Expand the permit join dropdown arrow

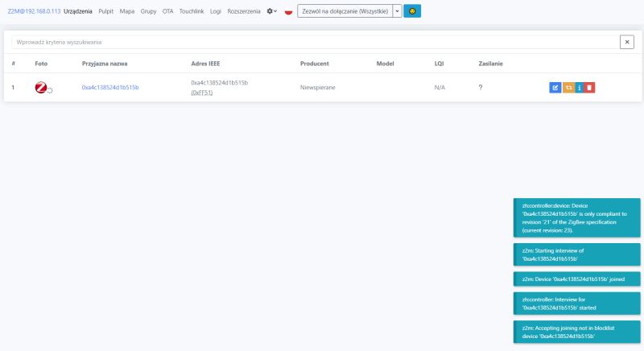[x=397, y=11]
